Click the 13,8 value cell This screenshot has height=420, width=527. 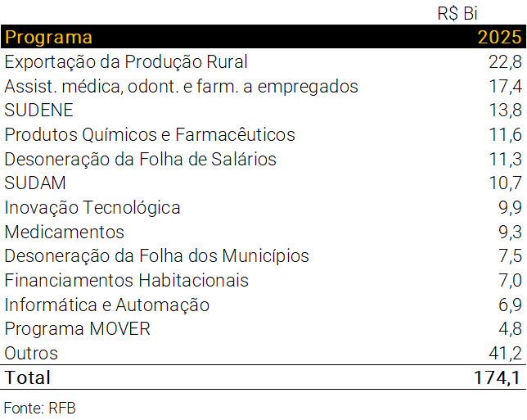click(x=506, y=111)
